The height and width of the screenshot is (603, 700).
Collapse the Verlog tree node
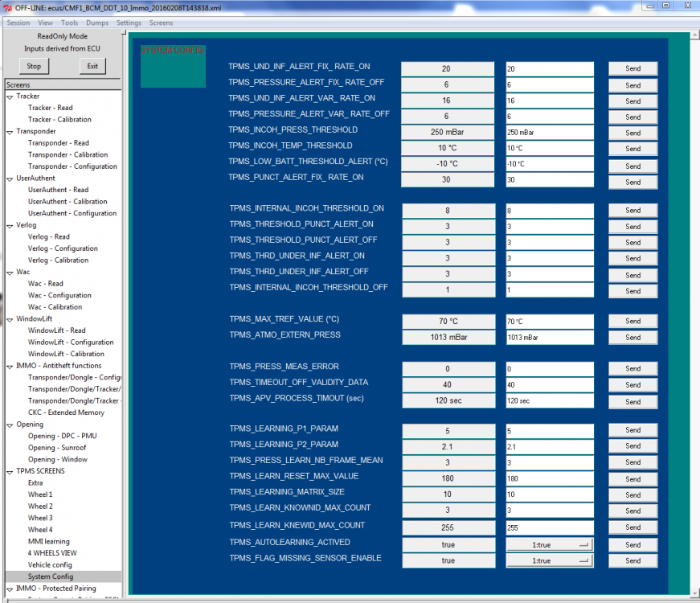(10, 226)
